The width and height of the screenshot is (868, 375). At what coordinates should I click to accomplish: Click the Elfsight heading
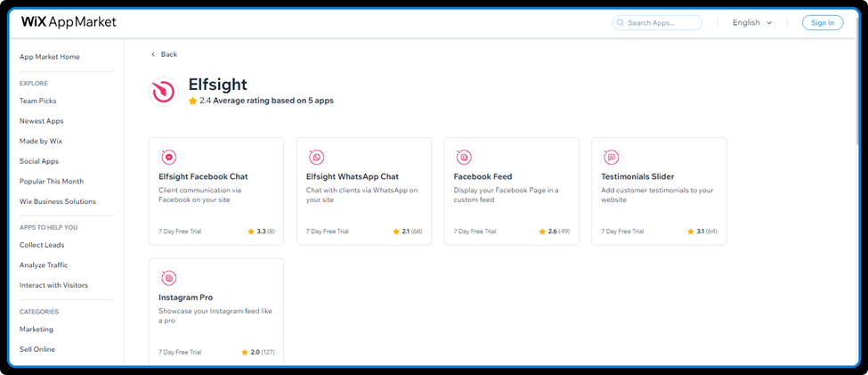coord(217,85)
